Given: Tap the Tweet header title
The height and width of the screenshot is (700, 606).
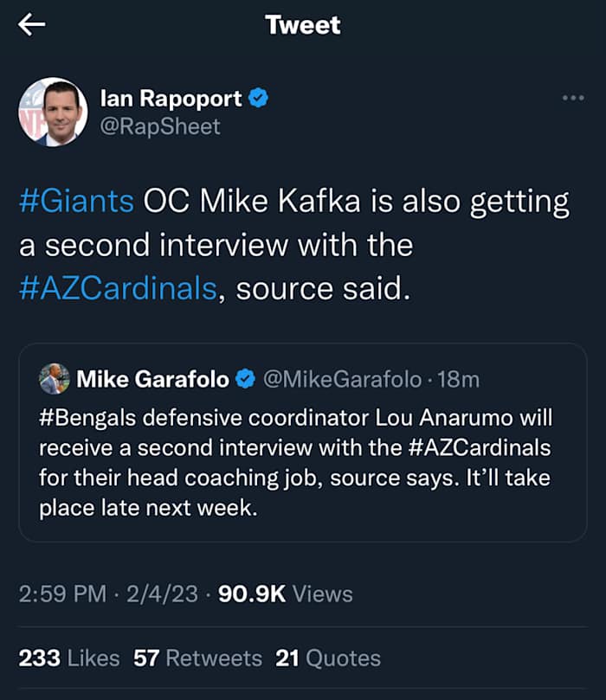Looking at the screenshot, I should 303,25.
